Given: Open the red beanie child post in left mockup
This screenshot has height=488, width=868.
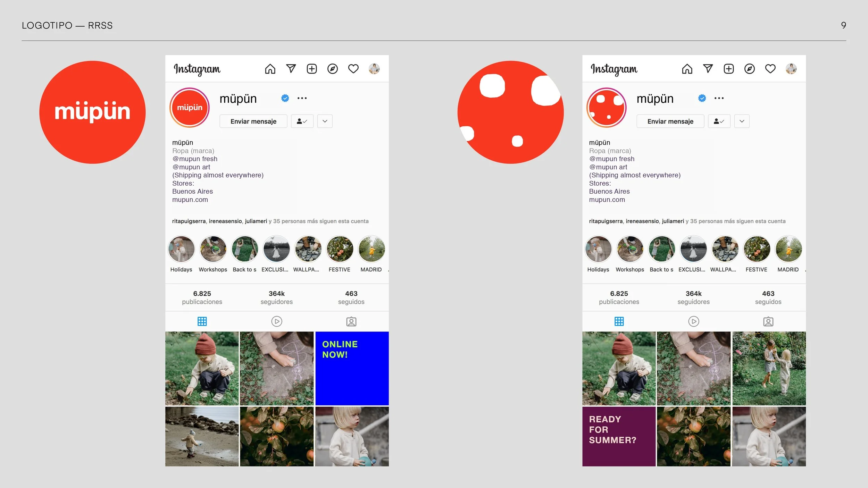Looking at the screenshot, I should click(202, 368).
